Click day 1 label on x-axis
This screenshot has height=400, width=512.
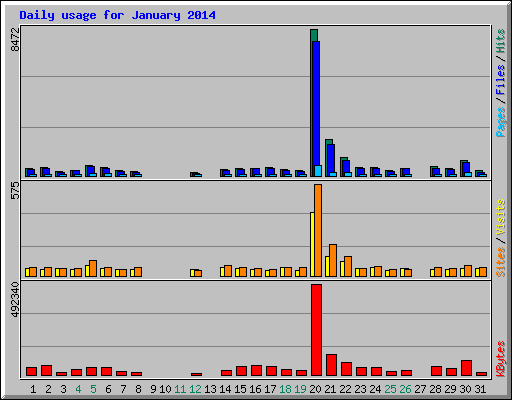[x=33, y=389]
